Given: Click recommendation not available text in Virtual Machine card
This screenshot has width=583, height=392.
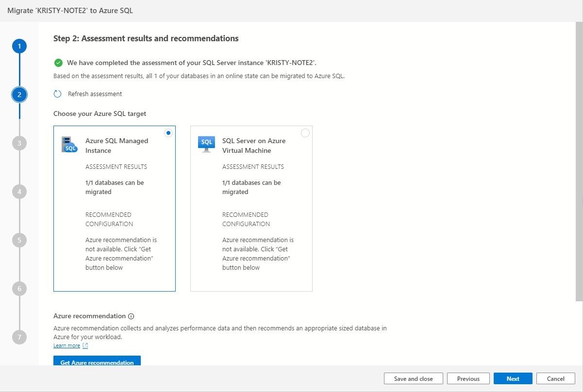Looking at the screenshot, I should pyautogui.click(x=258, y=254).
